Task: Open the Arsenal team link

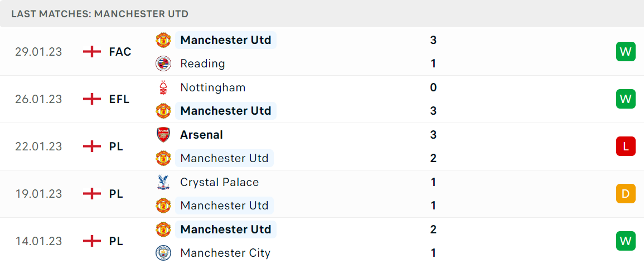Action: tap(201, 135)
